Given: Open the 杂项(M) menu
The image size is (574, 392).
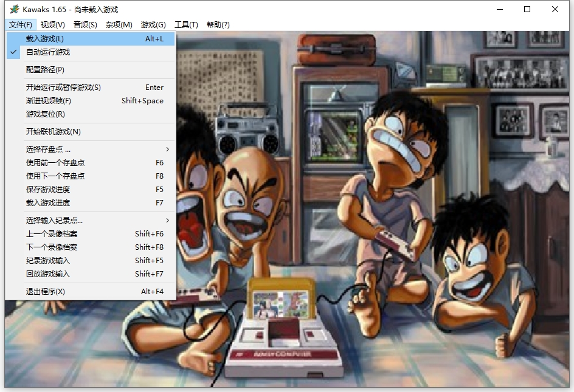Looking at the screenshot, I should [119, 24].
